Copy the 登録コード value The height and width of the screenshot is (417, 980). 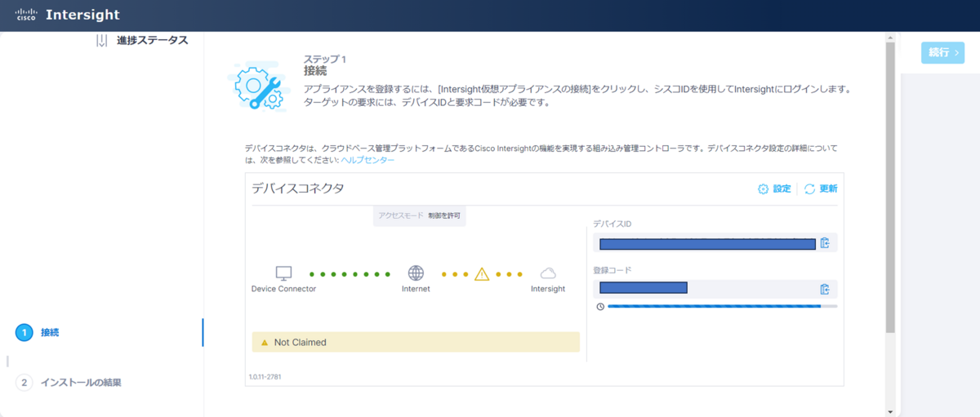(x=825, y=289)
